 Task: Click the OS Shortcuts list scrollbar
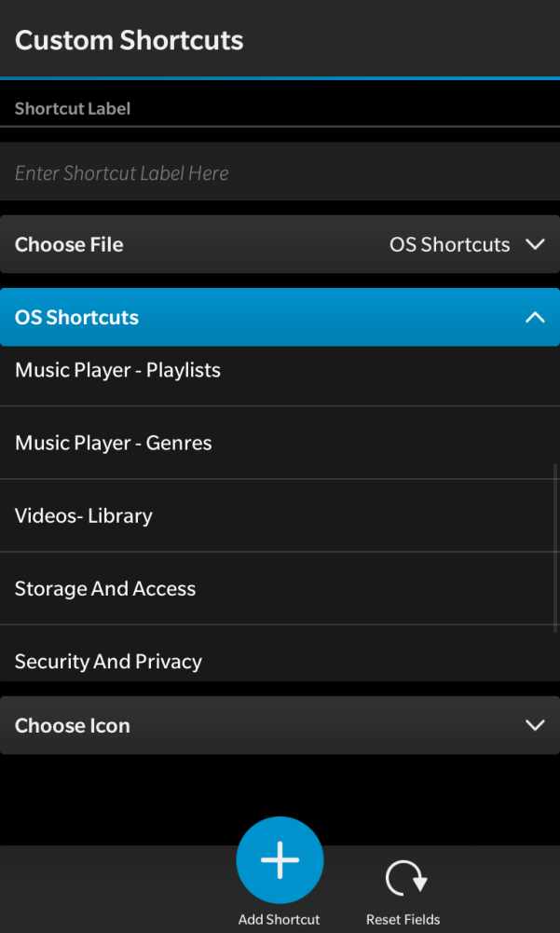tap(556, 550)
